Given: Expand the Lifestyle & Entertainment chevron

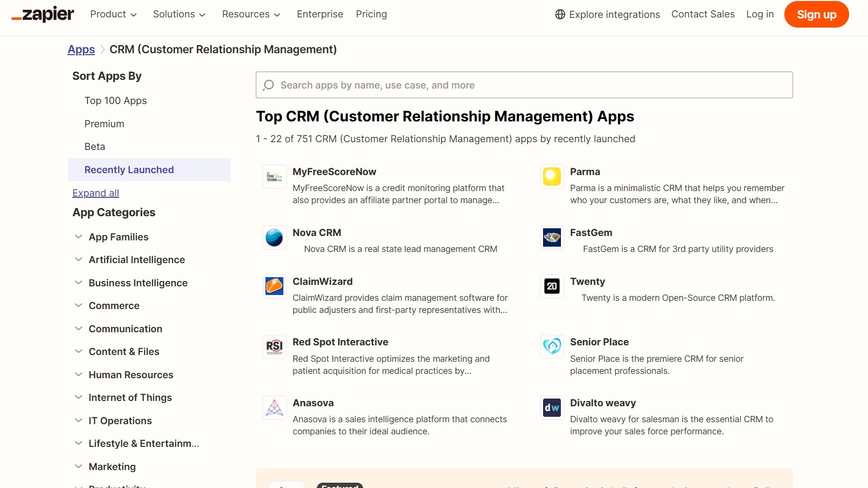Looking at the screenshot, I should (78, 443).
